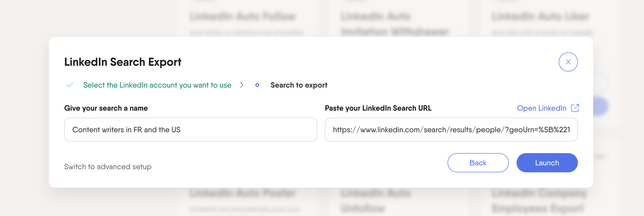Click the LinkedIn Search Export dialog title

pos(122,62)
